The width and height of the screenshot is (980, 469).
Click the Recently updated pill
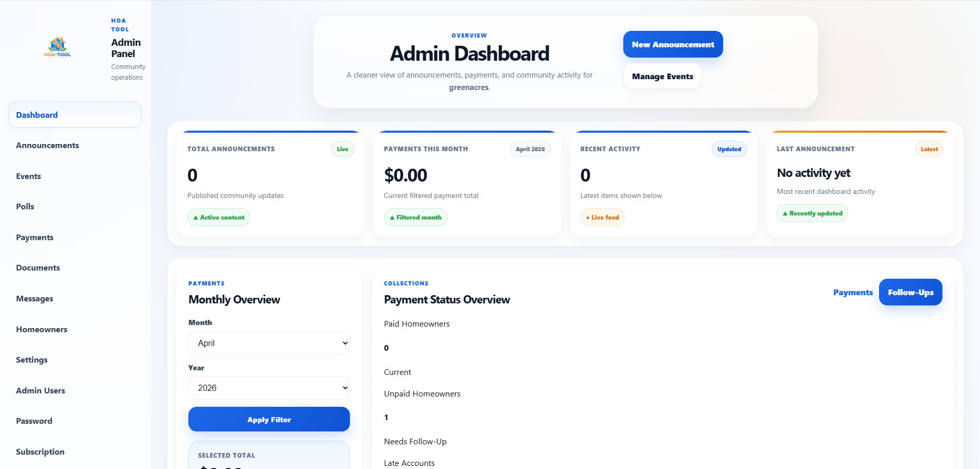click(x=812, y=213)
